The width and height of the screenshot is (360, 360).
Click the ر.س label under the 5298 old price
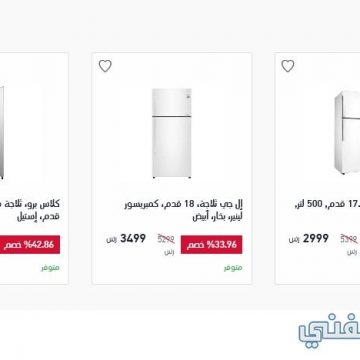pos(169,252)
